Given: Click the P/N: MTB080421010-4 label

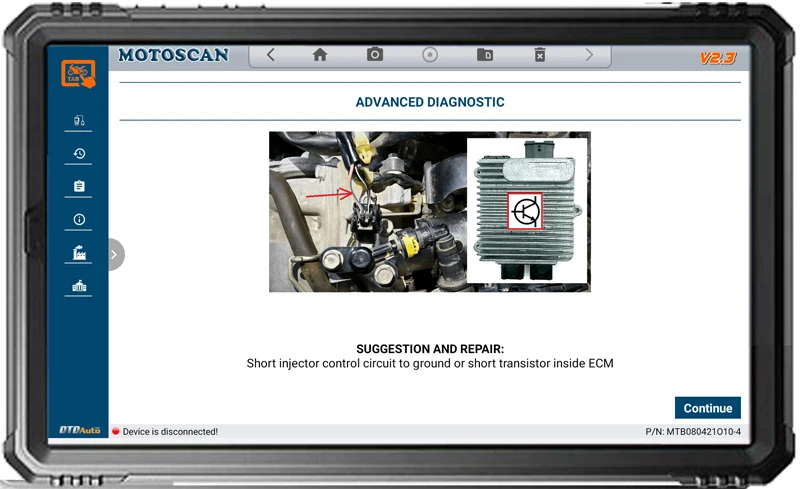Looking at the screenshot, I should click(693, 431).
